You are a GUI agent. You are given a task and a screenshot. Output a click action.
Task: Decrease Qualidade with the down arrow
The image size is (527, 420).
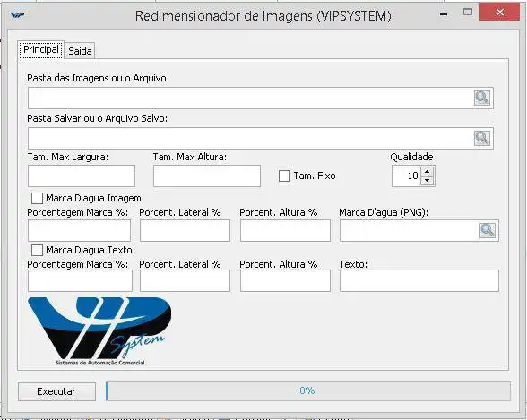pos(427,181)
